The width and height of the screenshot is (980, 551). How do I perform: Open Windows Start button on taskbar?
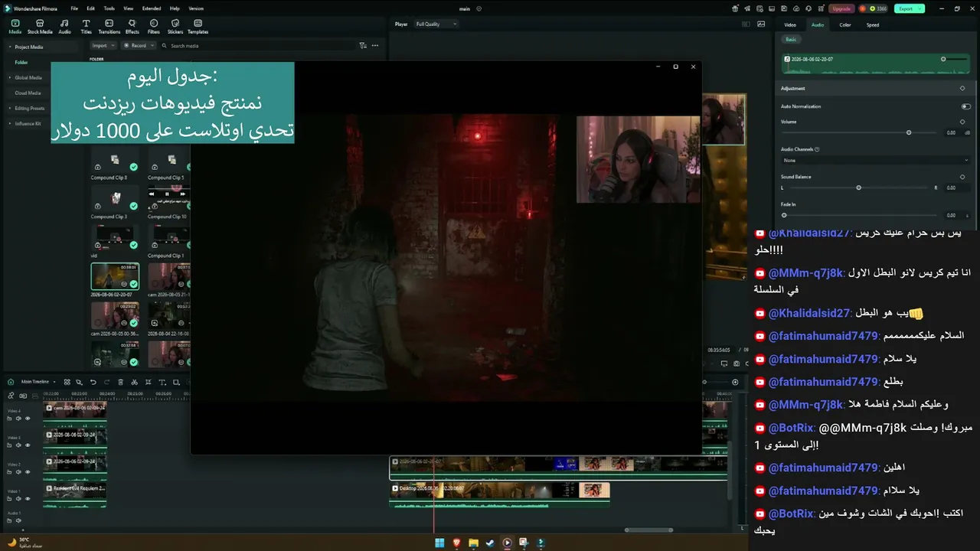coord(439,543)
